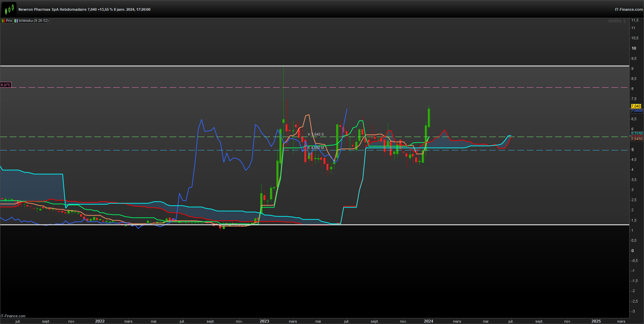Click the IT-Finance.com link at top right
The height and width of the screenshot is (324, 644).
click(629, 9)
